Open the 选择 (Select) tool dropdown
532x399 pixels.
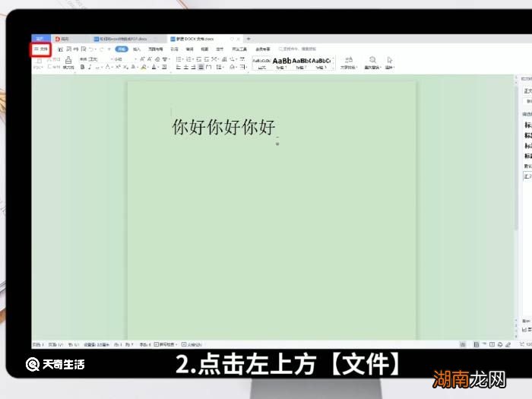(x=389, y=63)
